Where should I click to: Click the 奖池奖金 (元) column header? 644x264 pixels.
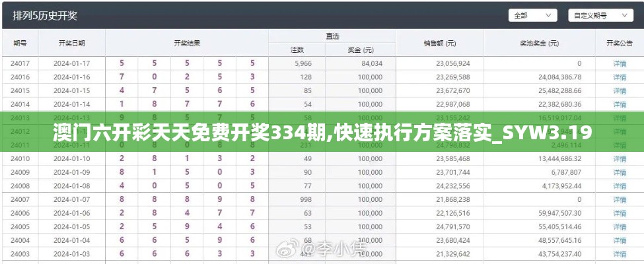539,43
